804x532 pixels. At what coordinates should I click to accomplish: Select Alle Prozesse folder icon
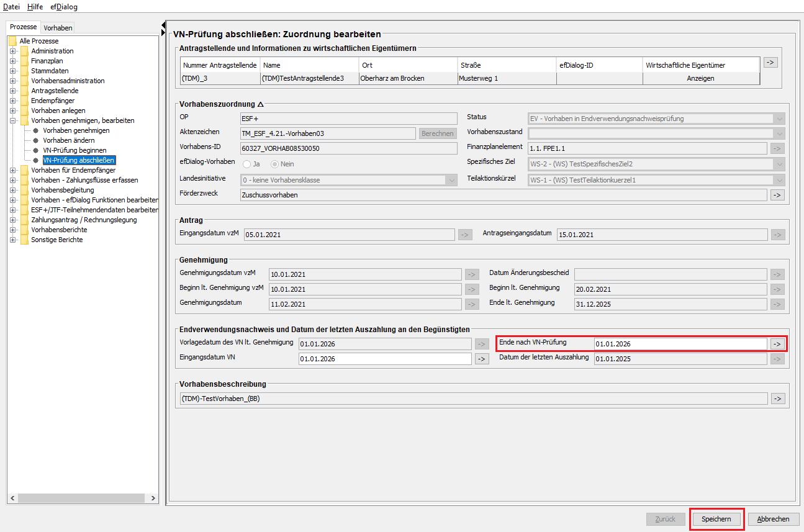(12, 41)
